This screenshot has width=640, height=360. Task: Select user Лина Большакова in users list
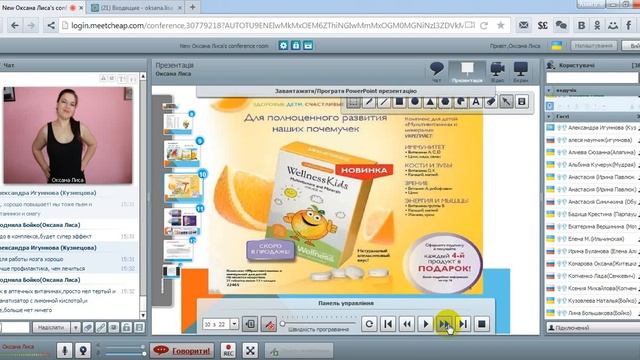pos(592,313)
